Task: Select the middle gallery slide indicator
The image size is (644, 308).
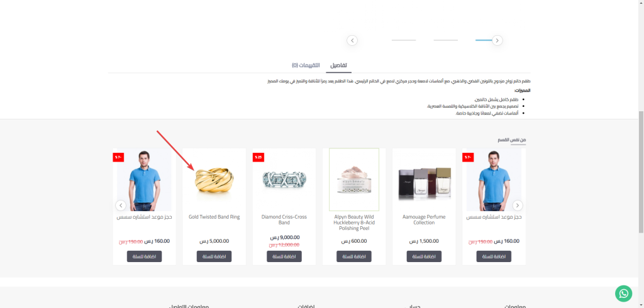Action: point(446,40)
